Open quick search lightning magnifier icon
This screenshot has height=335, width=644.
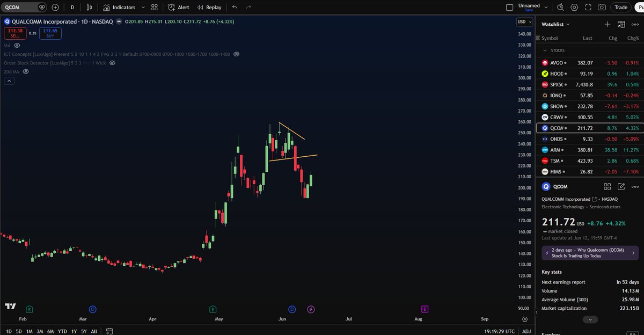tap(560, 8)
